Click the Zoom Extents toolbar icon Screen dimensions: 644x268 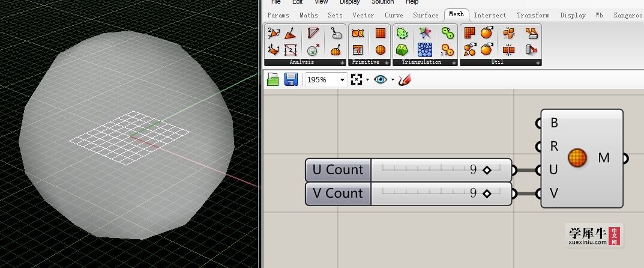coord(357,79)
